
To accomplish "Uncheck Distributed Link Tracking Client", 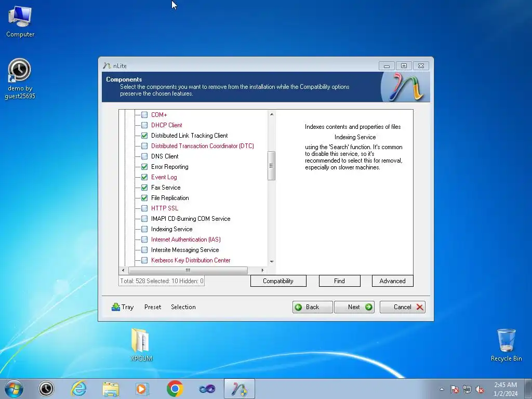I will coord(144,136).
